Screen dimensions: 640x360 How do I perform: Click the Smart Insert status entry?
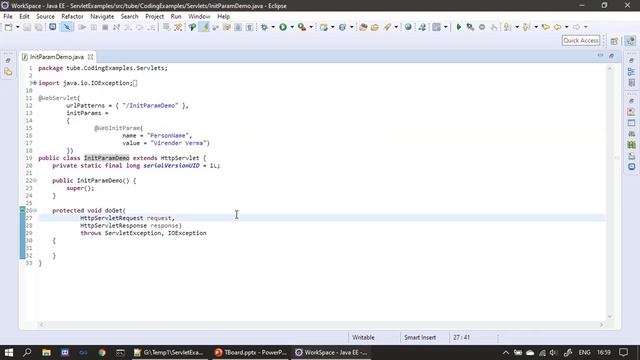pos(420,338)
